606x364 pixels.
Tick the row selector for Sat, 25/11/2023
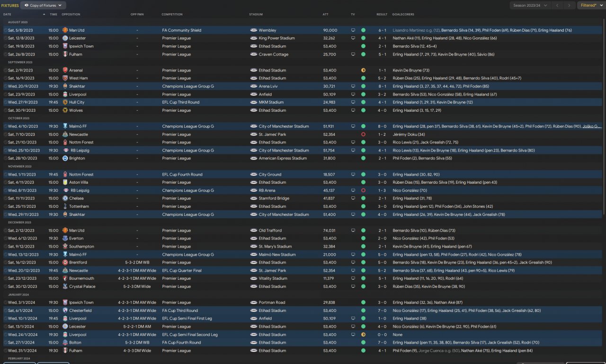click(5, 207)
